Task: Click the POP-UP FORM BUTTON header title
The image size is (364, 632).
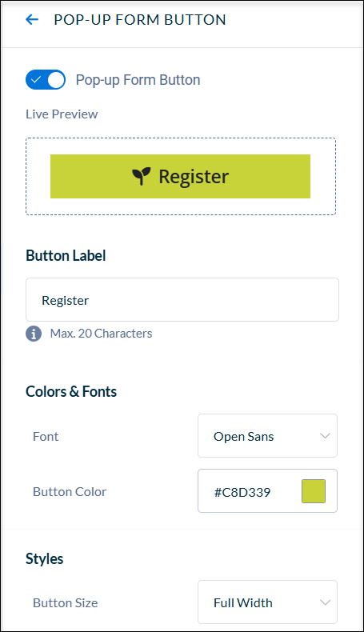Action: pos(140,20)
